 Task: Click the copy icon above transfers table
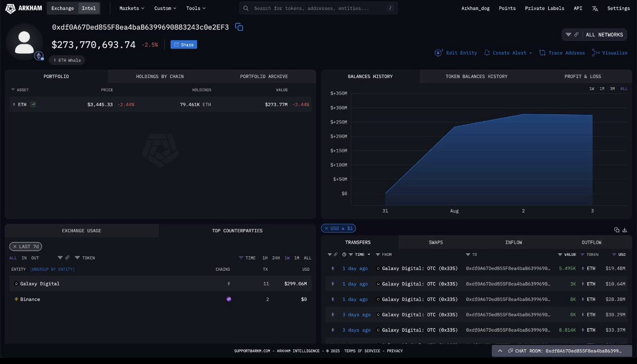coord(616,229)
